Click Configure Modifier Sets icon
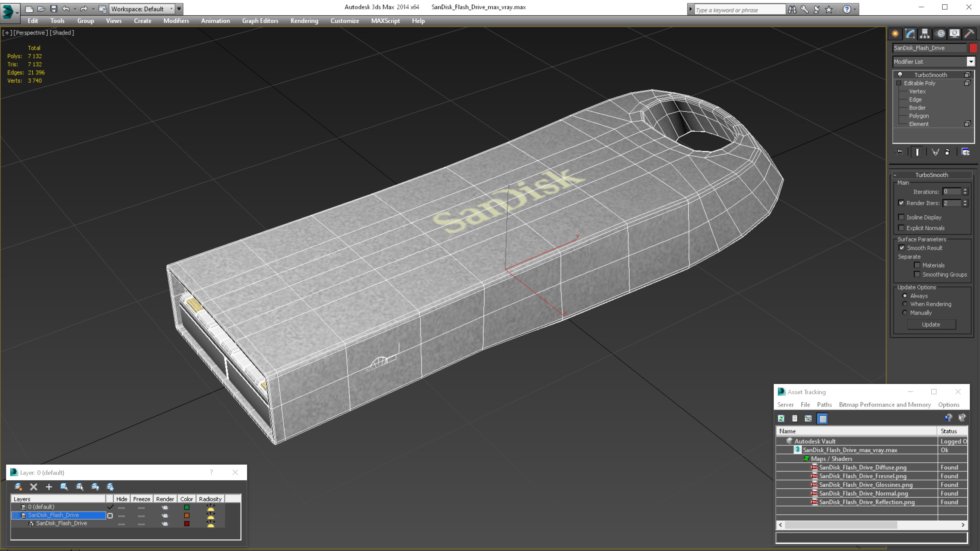Image resolution: width=980 pixels, height=551 pixels. (x=966, y=152)
